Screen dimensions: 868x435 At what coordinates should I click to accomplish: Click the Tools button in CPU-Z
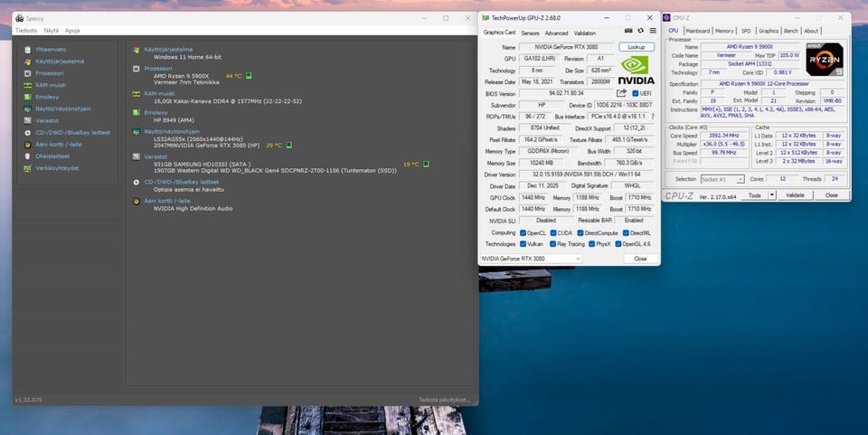[754, 195]
